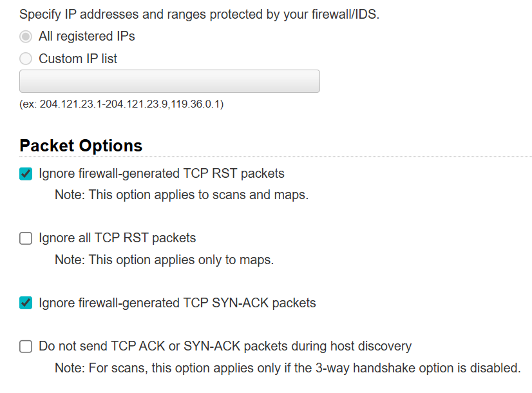Image resolution: width=532 pixels, height=393 pixels.
Task: Click the Packet Options section heading
Action: tap(81, 146)
